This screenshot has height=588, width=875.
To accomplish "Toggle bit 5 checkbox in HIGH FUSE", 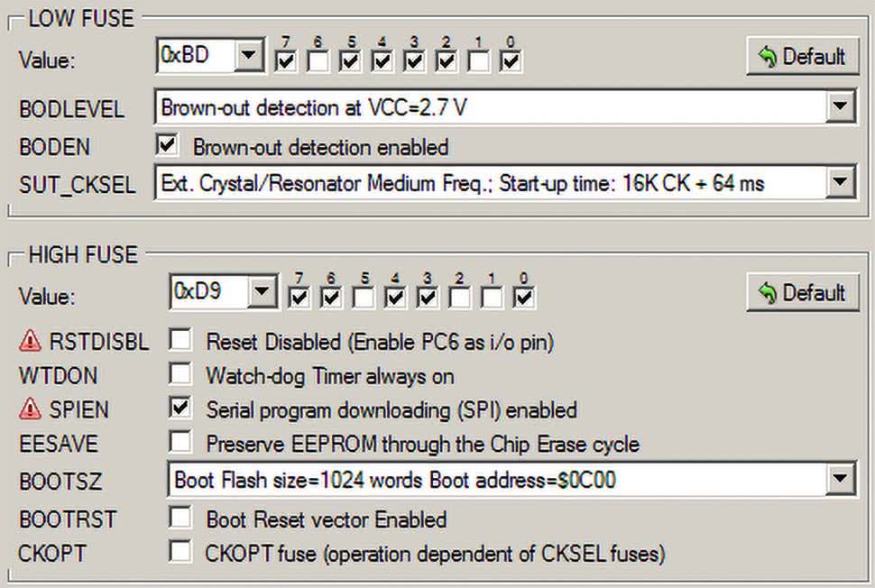I will (364, 297).
